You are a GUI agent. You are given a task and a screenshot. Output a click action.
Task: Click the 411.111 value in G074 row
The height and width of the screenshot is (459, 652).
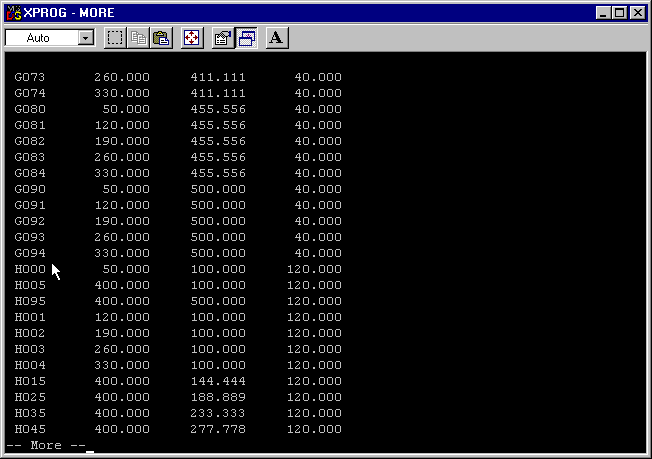tap(217, 93)
